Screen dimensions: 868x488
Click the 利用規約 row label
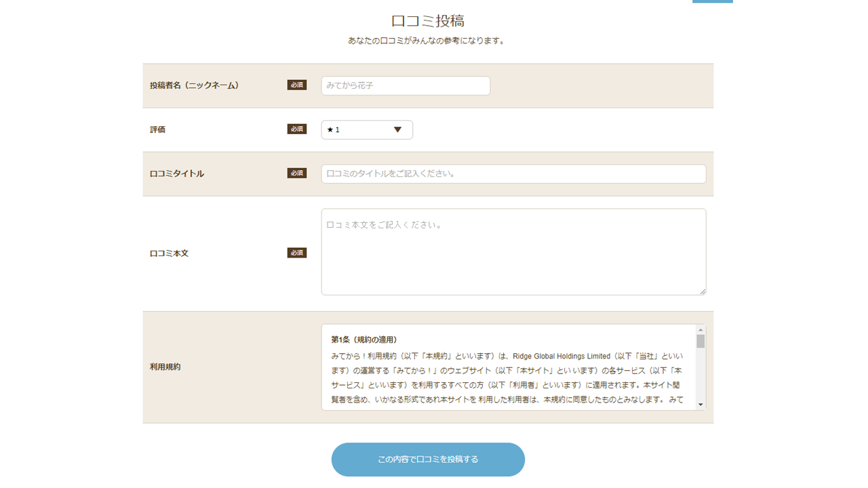[x=165, y=367]
